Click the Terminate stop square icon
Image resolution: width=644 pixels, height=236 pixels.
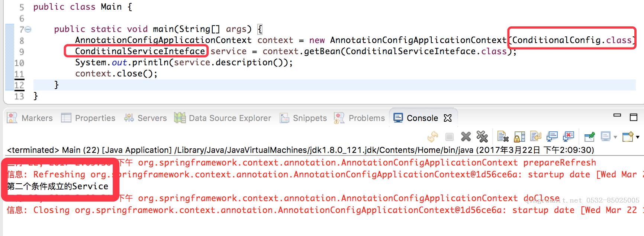click(x=450, y=137)
